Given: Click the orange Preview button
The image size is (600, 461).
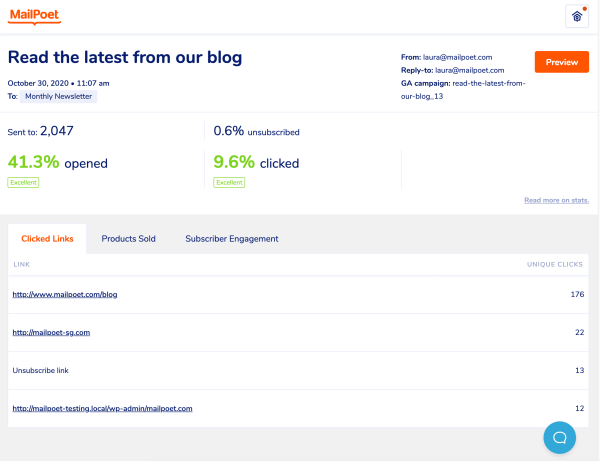Looking at the screenshot, I should point(562,62).
